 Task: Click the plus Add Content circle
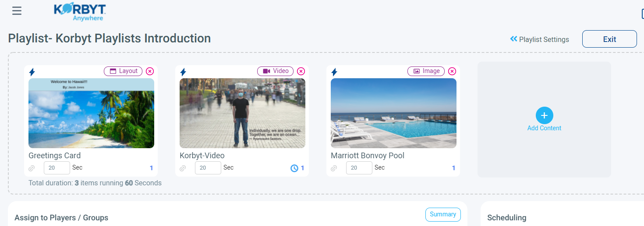tap(544, 115)
